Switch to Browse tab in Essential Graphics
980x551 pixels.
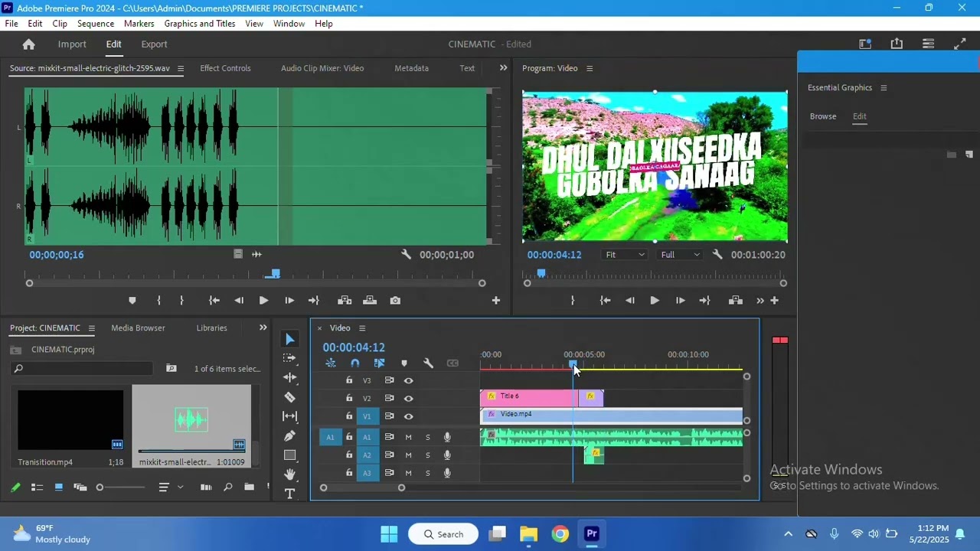click(x=823, y=116)
